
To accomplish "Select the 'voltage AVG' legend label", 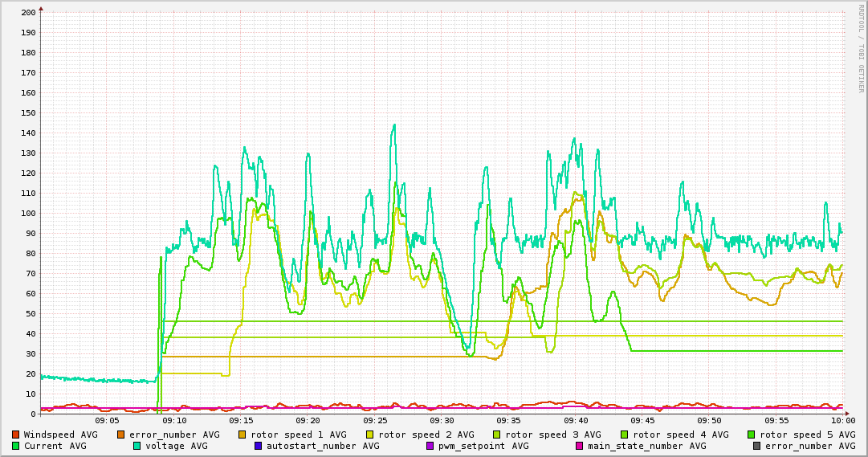I will pyautogui.click(x=177, y=446).
